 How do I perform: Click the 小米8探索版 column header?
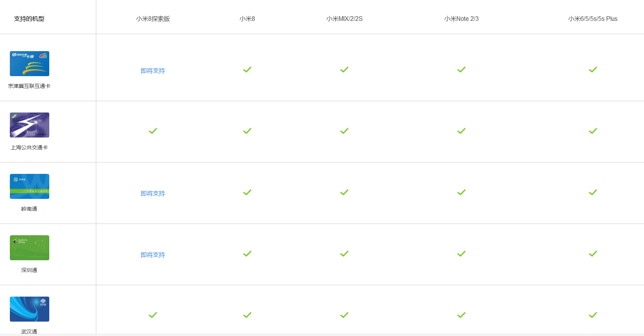(153, 19)
